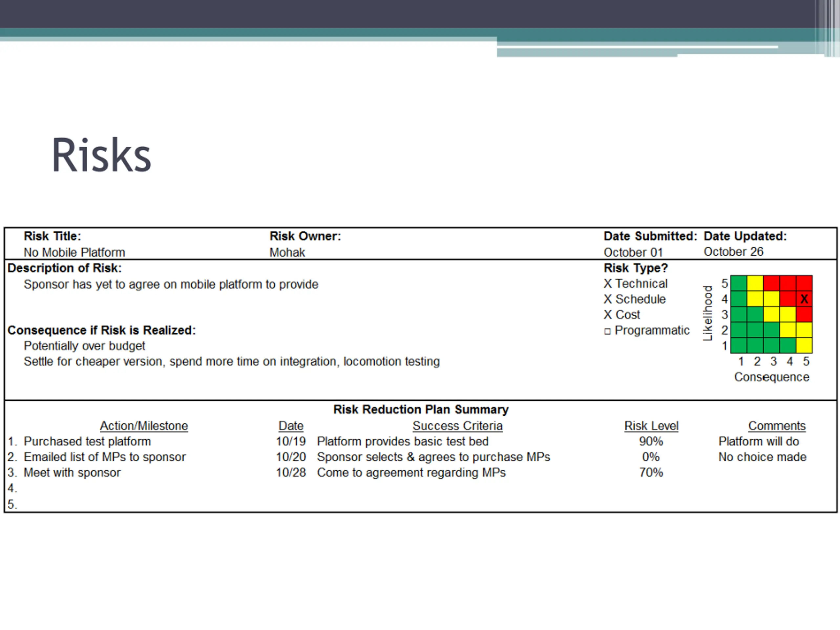Click the submitted date 'October 01'

pyautogui.click(x=633, y=253)
